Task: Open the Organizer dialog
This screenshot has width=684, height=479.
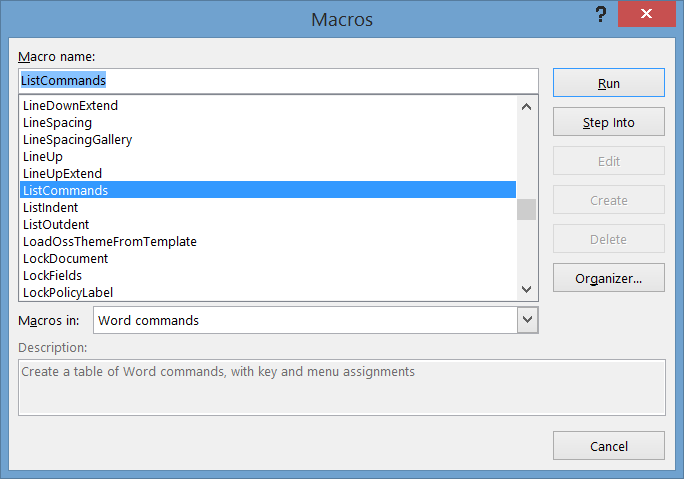Action: (609, 278)
